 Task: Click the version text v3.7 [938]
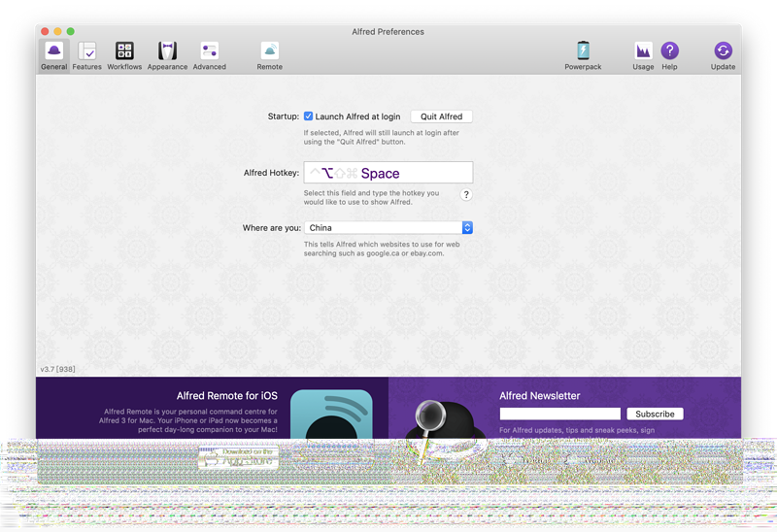pyautogui.click(x=57, y=369)
